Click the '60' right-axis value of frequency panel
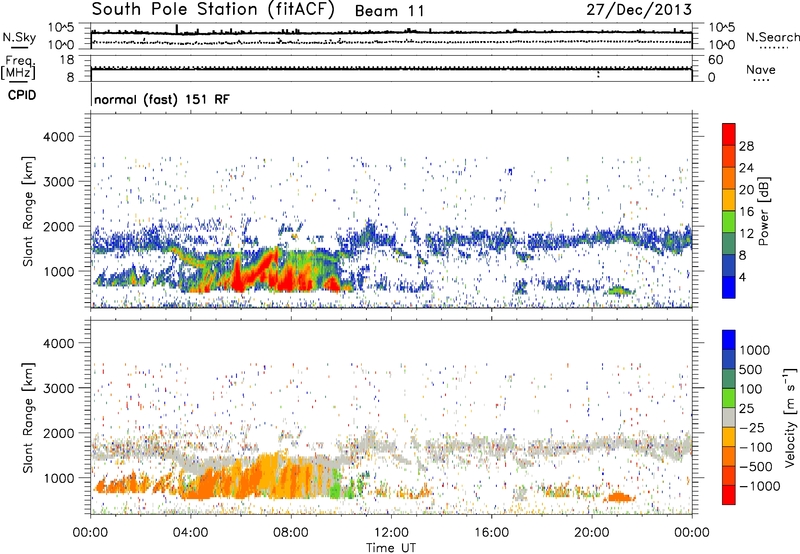This screenshot has width=800, height=554. [x=716, y=60]
